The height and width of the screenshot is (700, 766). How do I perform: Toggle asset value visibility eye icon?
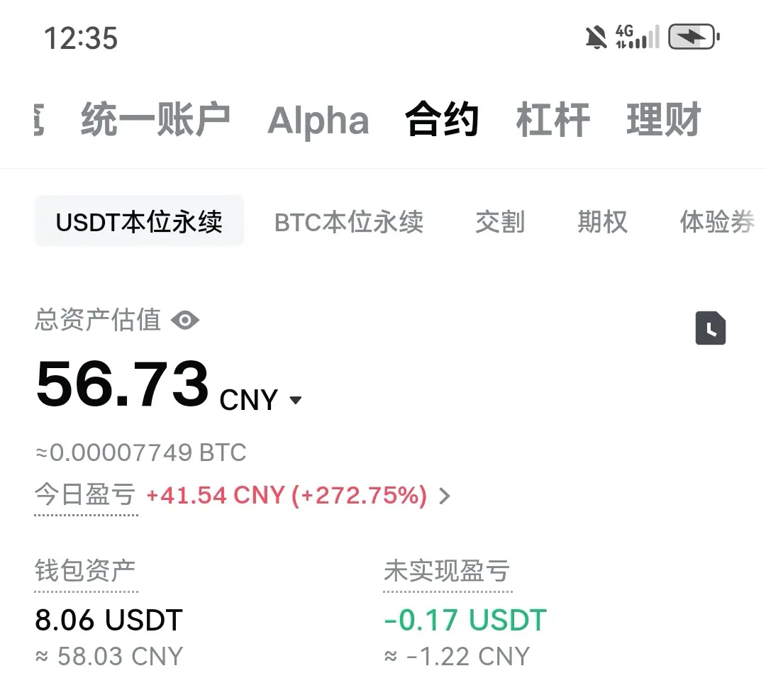pos(185,321)
